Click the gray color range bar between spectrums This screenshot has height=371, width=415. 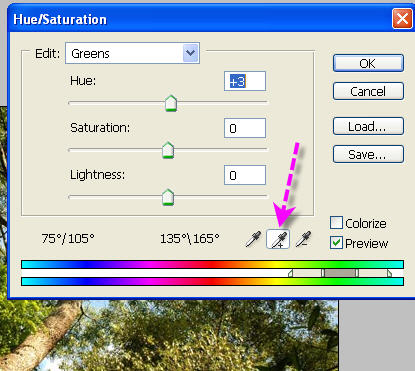[340, 273]
